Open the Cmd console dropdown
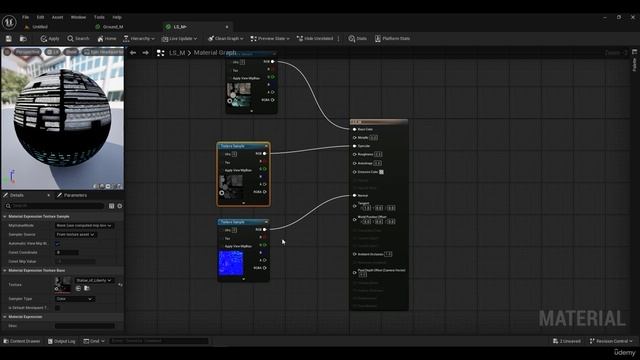Viewport: 640px width, 360px height. pyautogui.click(x=94, y=341)
